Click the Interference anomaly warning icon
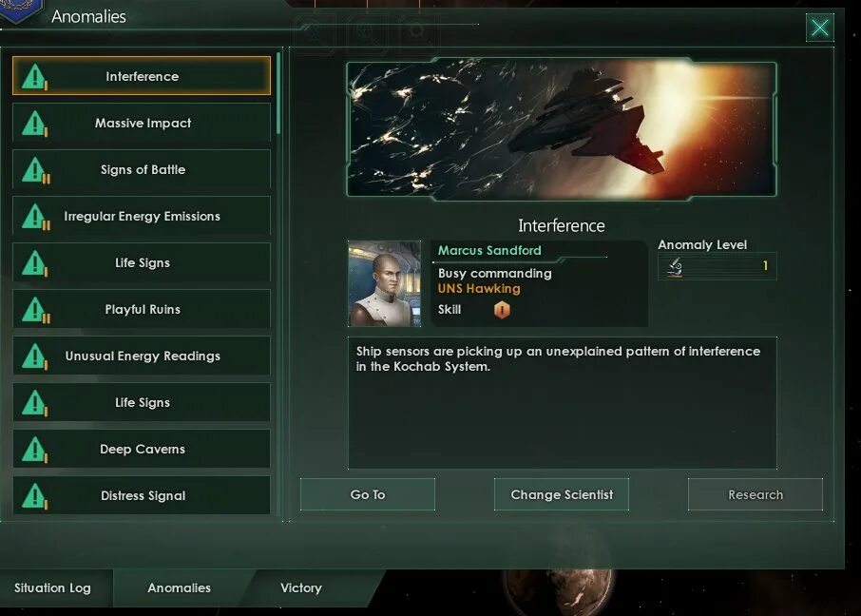The image size is (861, 616). point(34,76)
